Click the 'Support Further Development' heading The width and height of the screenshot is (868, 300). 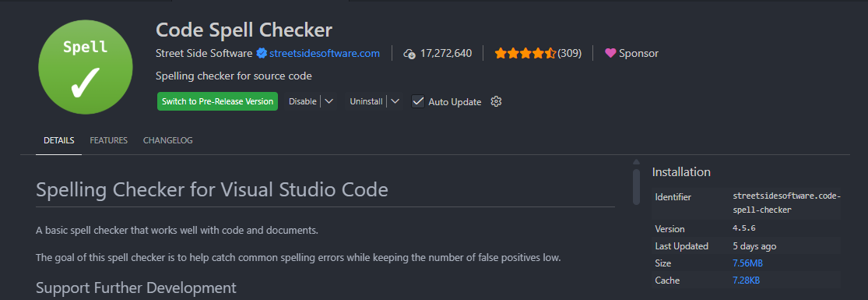(136, 288)
